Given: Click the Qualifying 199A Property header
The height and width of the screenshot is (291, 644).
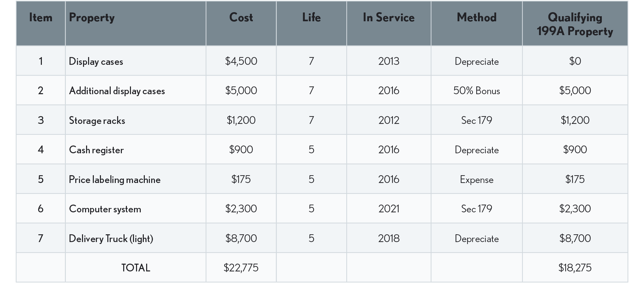Looking at the screenshot, I should [x=575, y=24].
